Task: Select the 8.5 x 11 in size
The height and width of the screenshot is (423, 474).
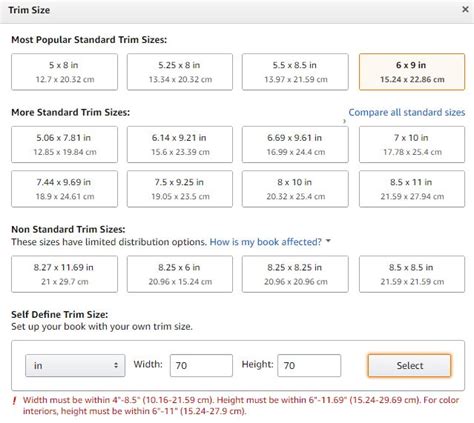Action: click(x=412, y=189)
